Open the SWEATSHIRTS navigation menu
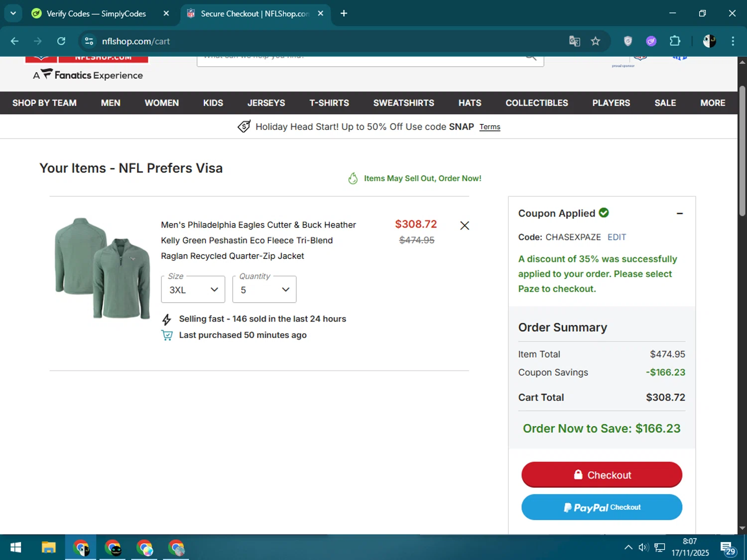 (404, 103)
